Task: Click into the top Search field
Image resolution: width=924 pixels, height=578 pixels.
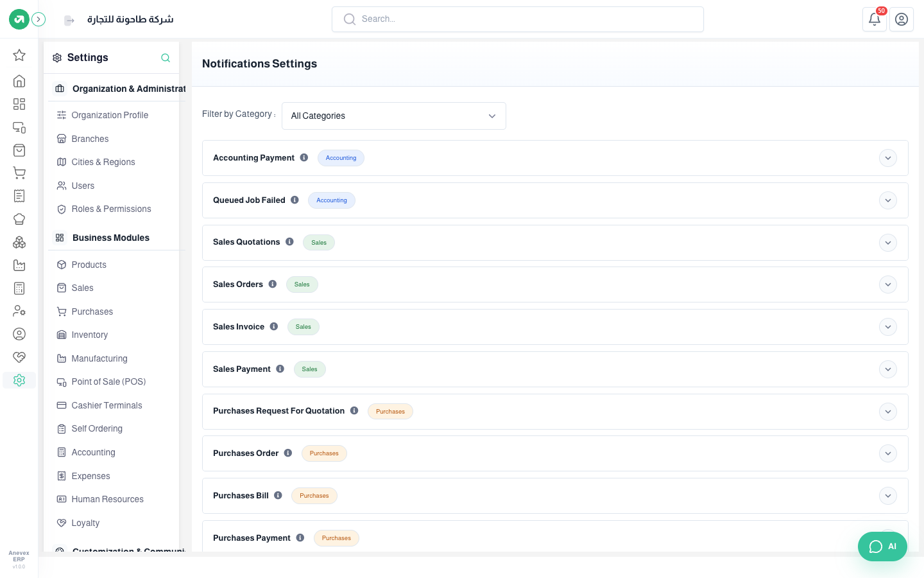Action: pos(518,19)
